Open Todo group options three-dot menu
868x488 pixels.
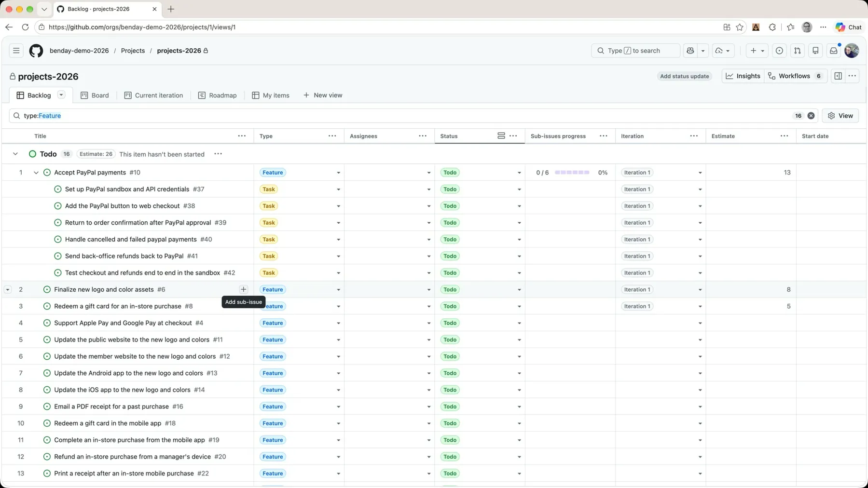coord(218,154)
